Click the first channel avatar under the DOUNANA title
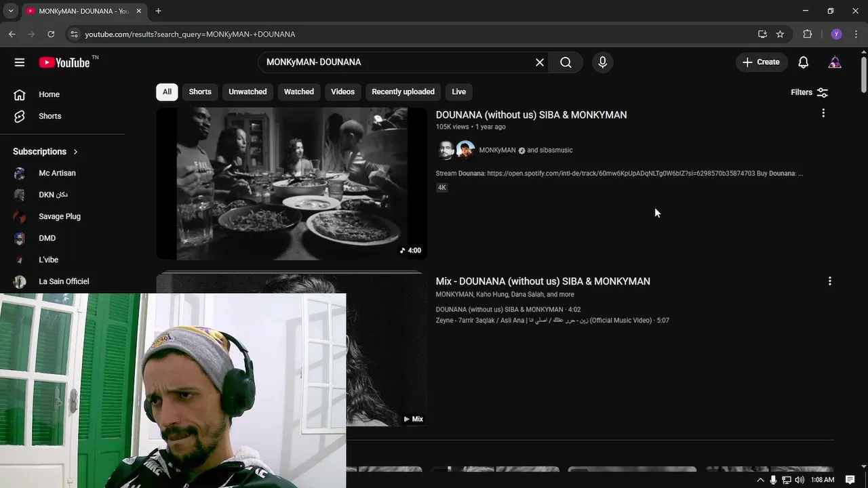Screen dimensions: 868x488 click(x=446, y=150)
